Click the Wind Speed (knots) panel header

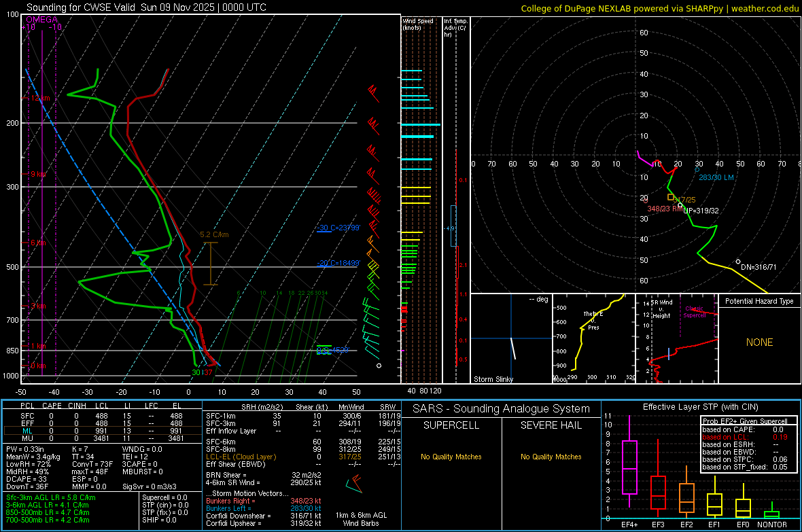point(417,24)
